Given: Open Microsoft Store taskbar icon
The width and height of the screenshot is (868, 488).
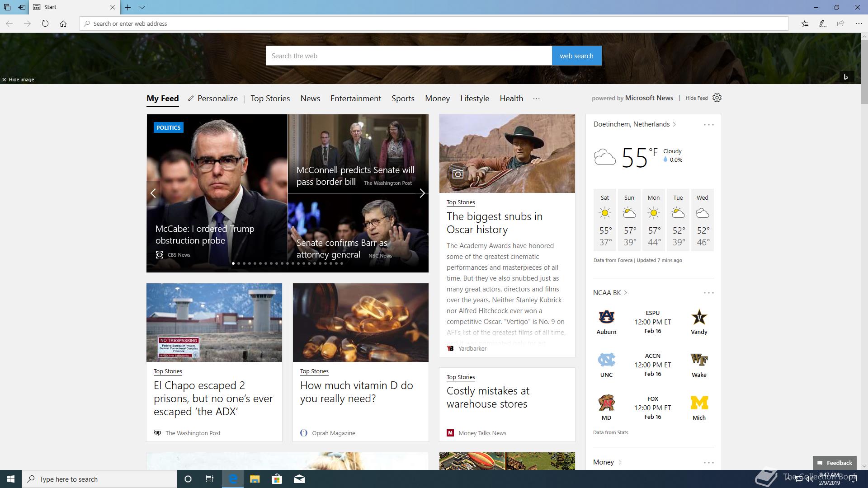Looking at the screenshot, I should click(x=277, y=479).
